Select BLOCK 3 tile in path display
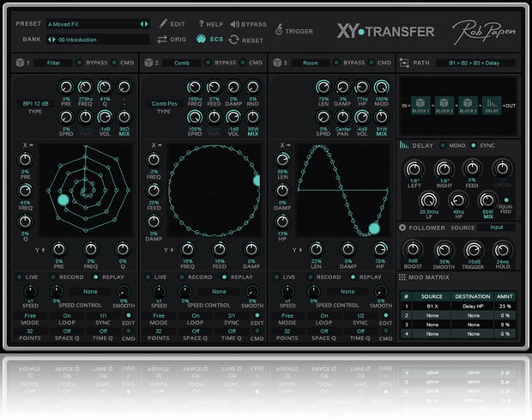 click(x=468, y=106)
